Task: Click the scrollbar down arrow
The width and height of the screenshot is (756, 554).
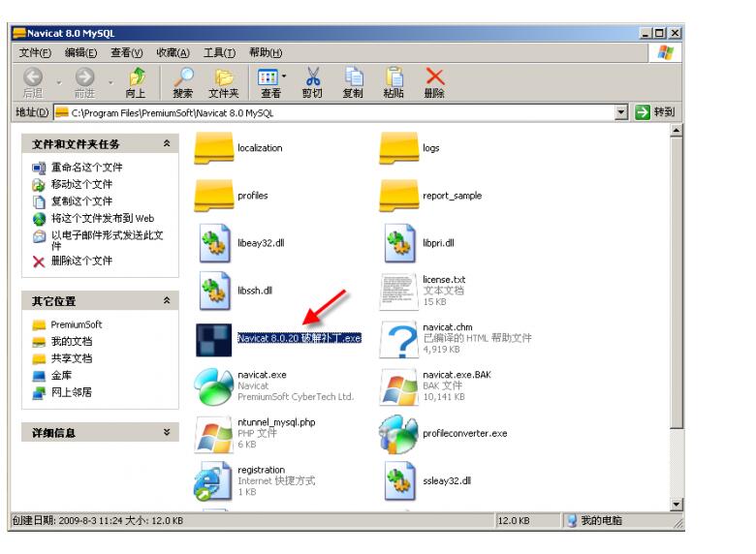Action: [x=677, y=505]
